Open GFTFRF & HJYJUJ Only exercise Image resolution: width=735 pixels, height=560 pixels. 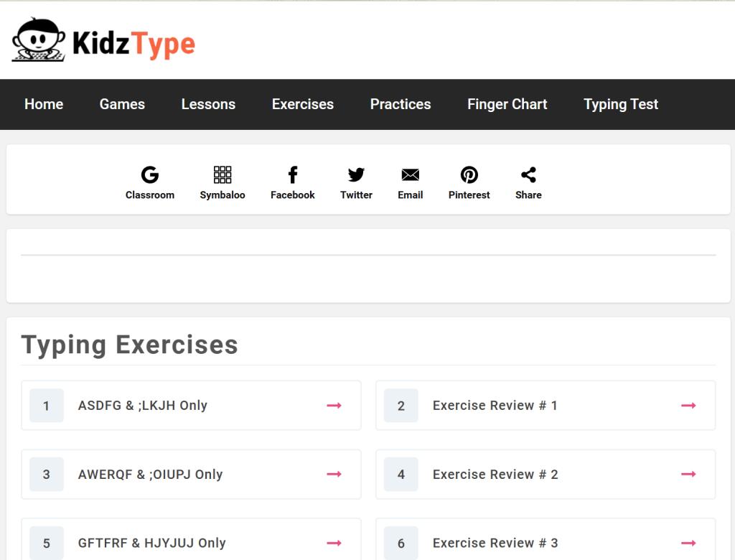152,543
